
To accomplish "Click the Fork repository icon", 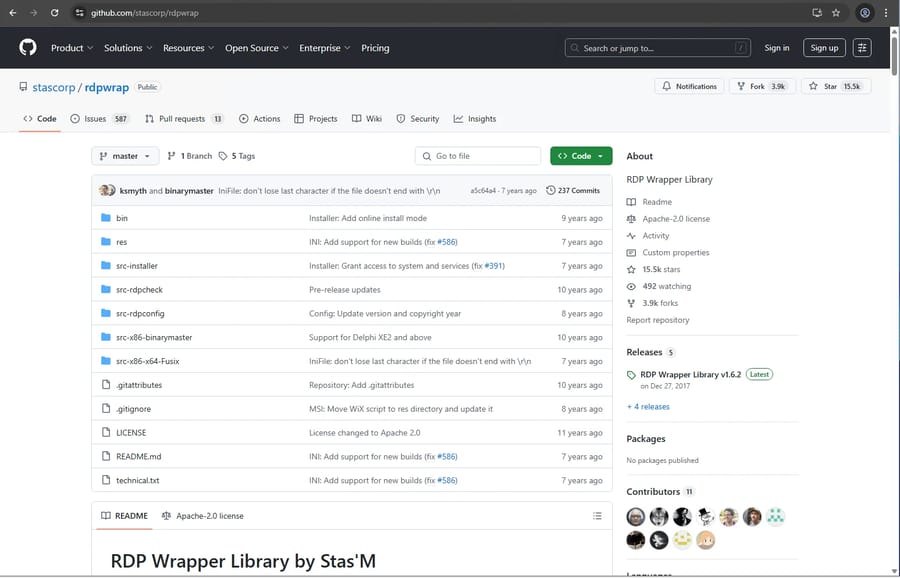I will pos(742,86).
